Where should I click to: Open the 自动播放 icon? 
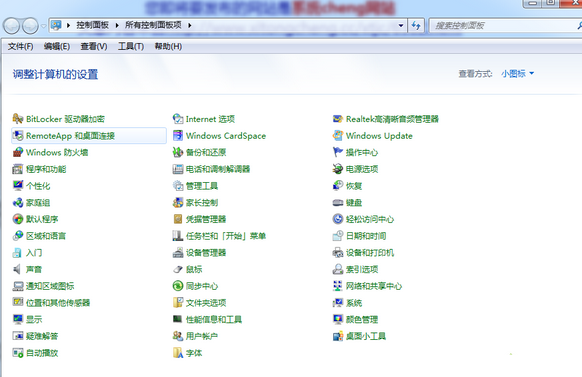(18, 353)
